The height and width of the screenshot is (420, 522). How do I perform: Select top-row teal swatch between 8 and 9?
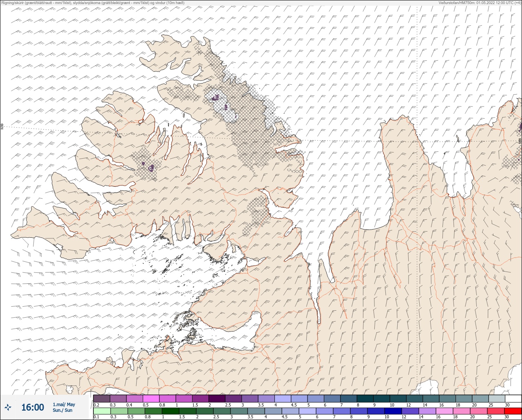coord(365,398)
